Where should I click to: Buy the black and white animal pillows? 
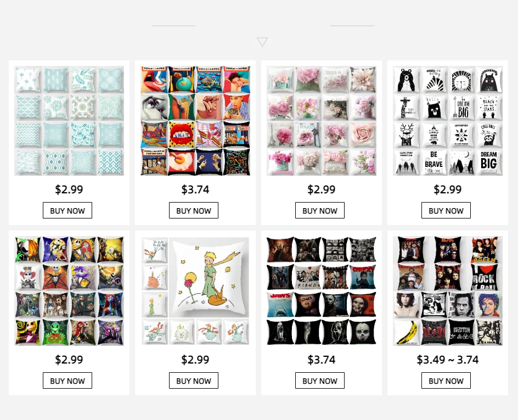446,210
